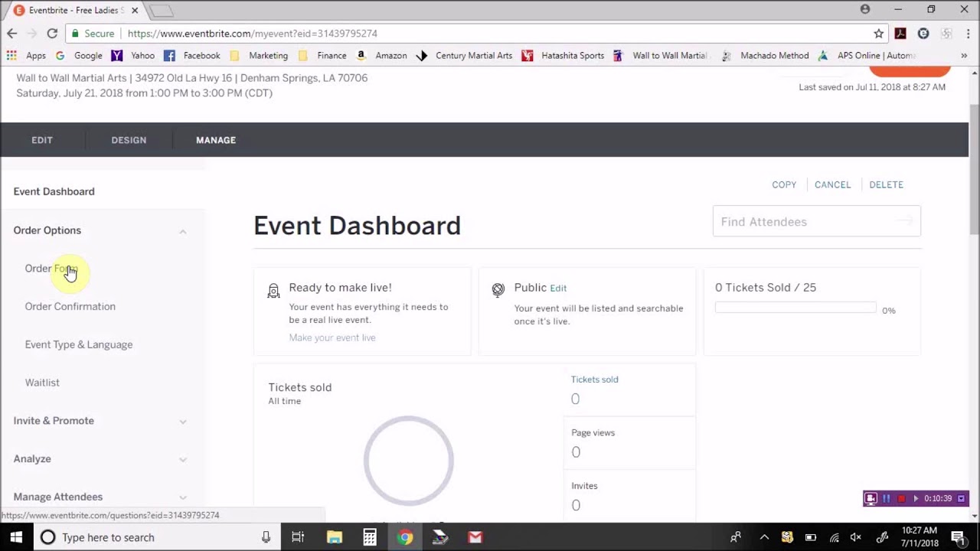Open the Waitlist settings
The image size is (980, 551).
pos(42,383)
